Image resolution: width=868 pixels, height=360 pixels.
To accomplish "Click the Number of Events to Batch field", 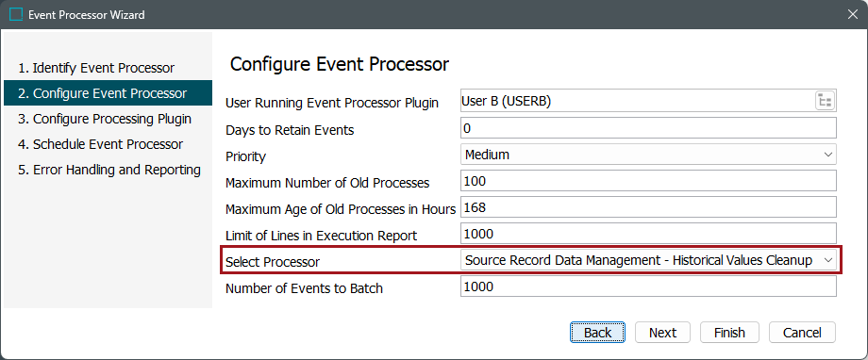I will coord(648,286).
